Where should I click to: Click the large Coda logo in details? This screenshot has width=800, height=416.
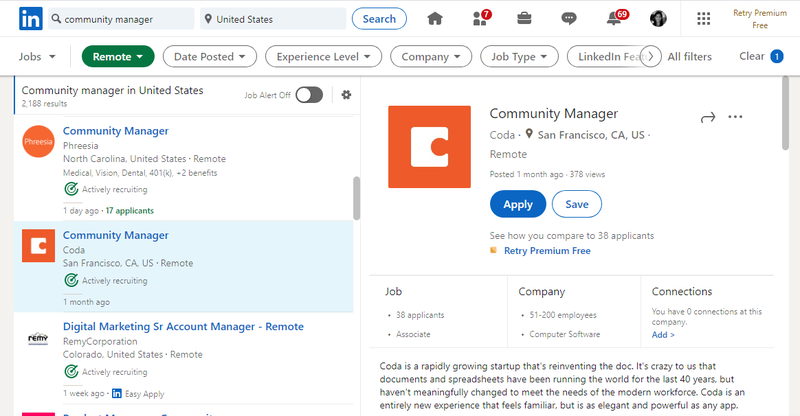[430, 147]
